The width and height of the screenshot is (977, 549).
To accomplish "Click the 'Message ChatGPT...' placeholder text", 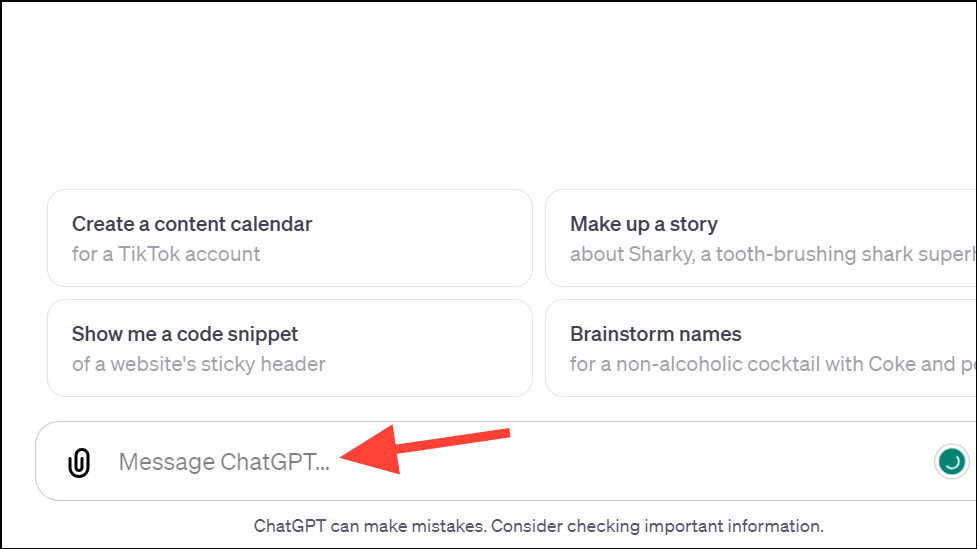I will tap(224, 462).
